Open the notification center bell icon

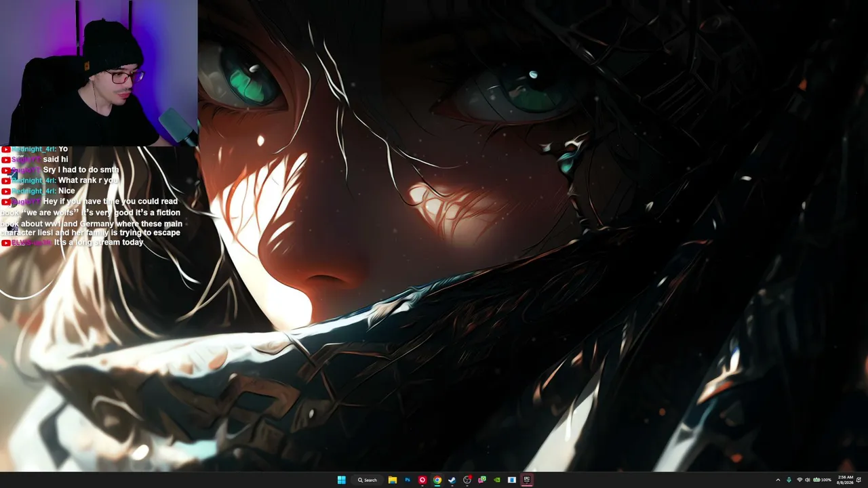(859, 480)
